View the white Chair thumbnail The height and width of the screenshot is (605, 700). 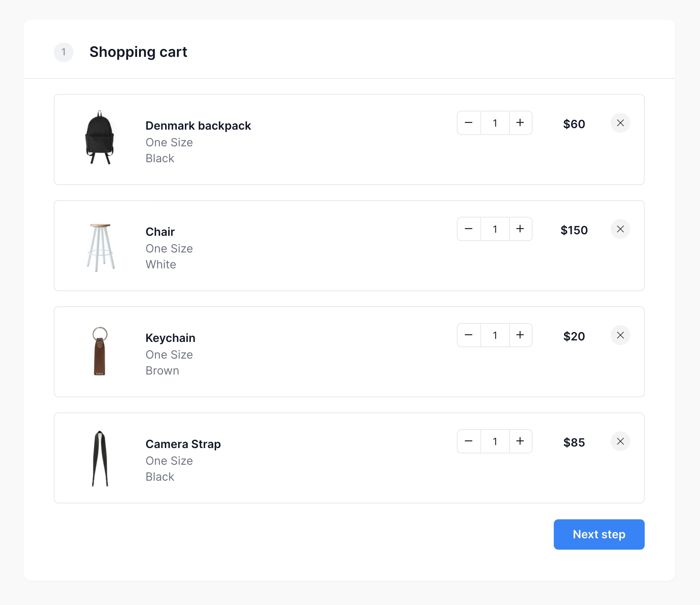(x=100, y=247)
